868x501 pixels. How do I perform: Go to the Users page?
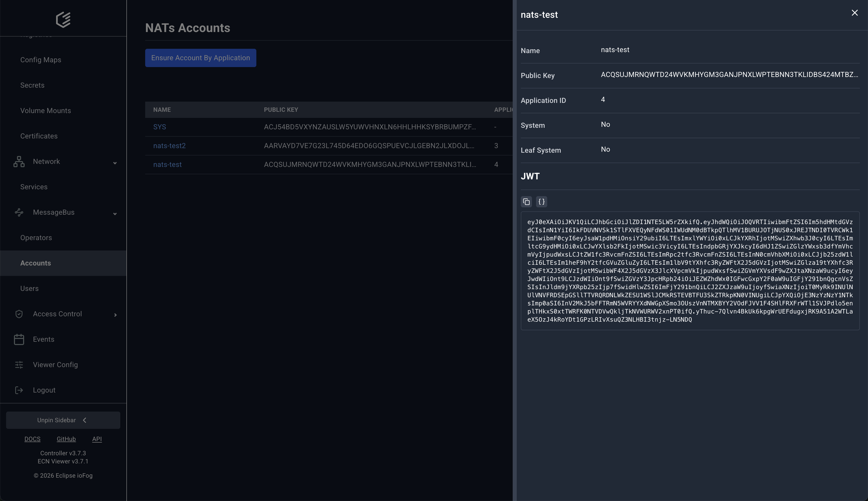point(29,288)
